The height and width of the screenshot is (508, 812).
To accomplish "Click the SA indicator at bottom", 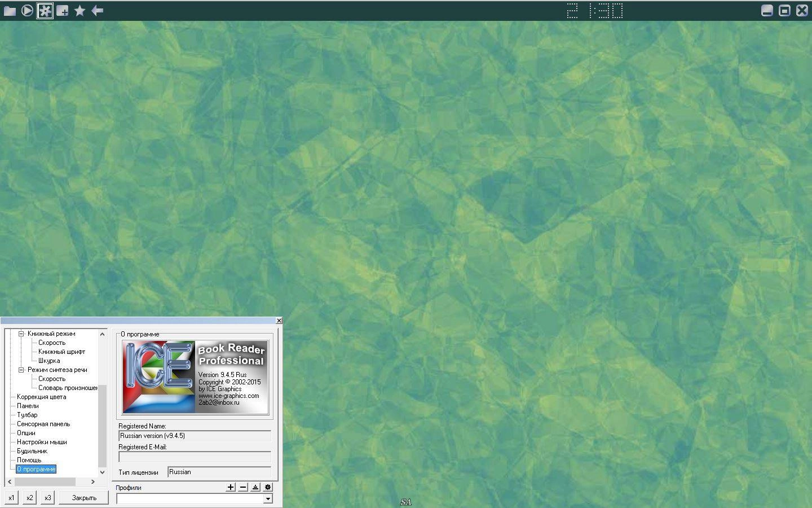I will coord(405,502).
